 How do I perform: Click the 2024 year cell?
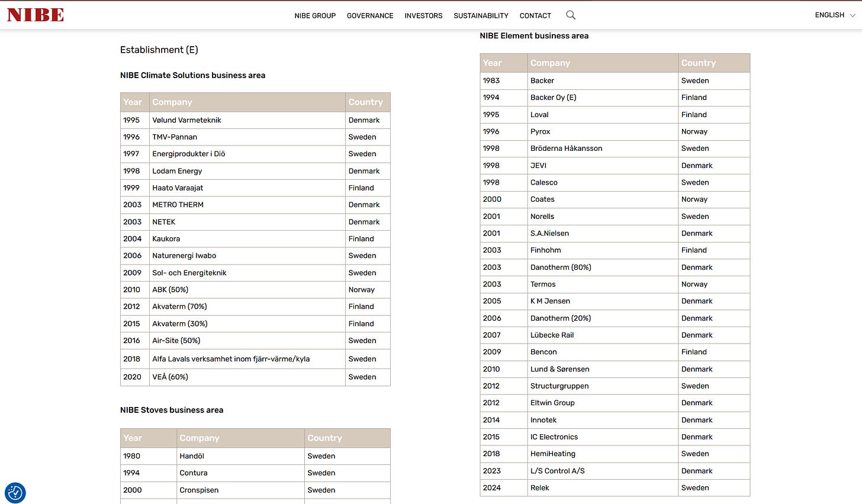(x=504, y=488)
